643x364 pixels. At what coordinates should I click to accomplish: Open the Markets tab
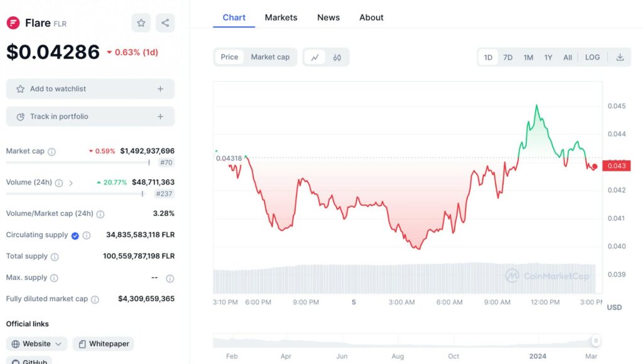pyautogui.click(x=281, y=18)
